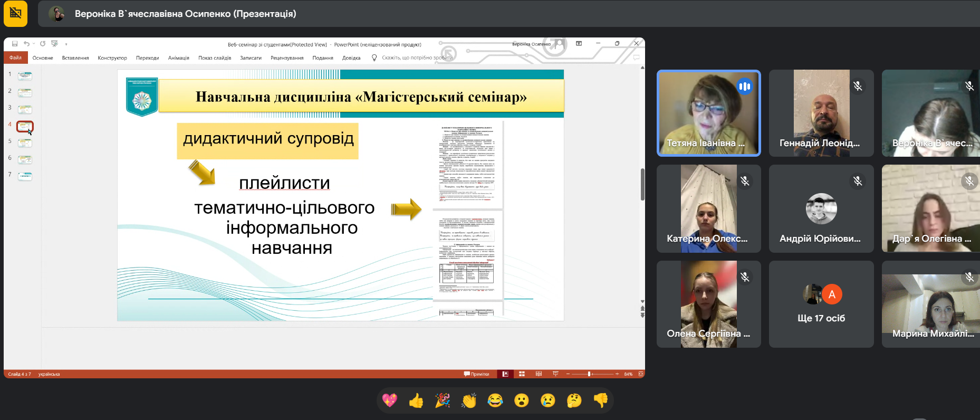Click the zoom slider handle
980x420 pixels.
click(589, 374)
